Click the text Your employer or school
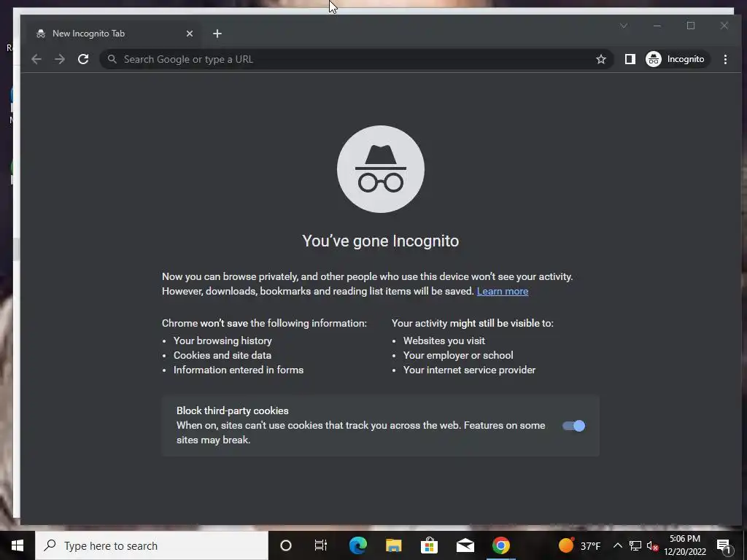747x560 pixels. pos(458,355)
